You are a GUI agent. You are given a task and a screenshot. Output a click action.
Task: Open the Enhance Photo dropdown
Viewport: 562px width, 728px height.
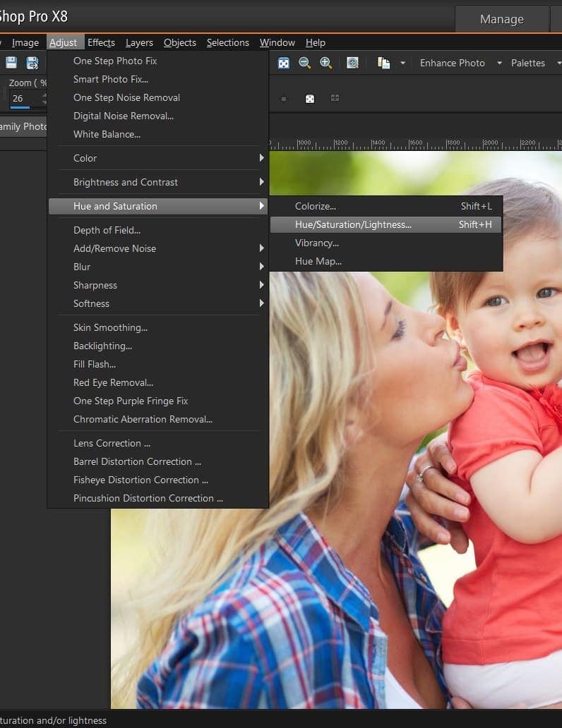(460, 63)
